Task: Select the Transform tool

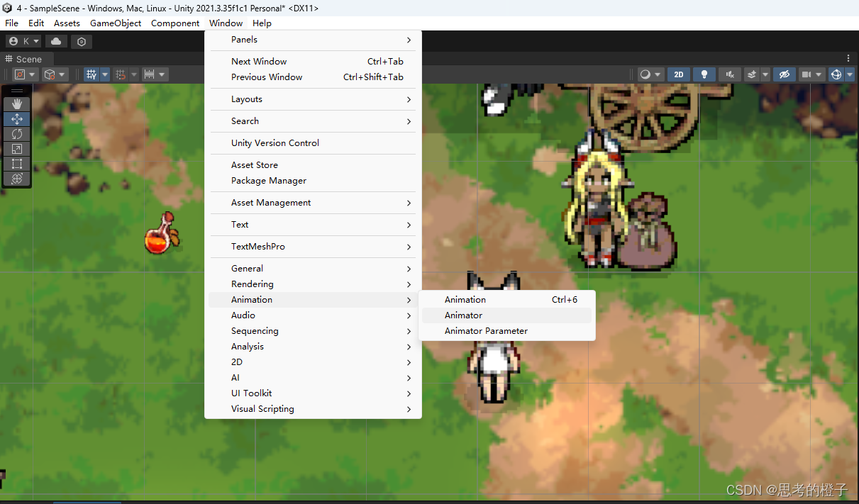Action: click(17, 179)
